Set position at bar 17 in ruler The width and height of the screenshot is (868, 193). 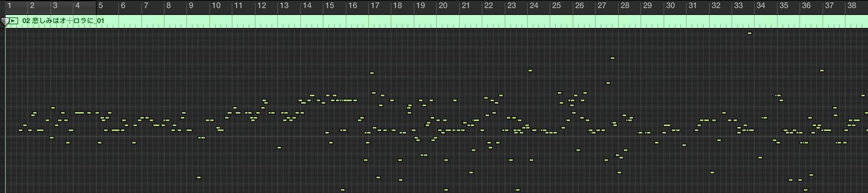click(x=375, y=6)
